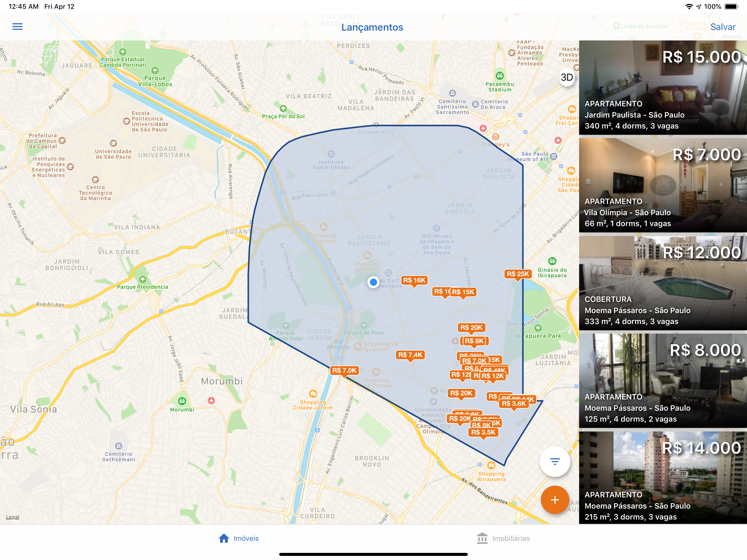Click the blue current location dot
This screenshot has width=747, height=560.
click(373, 282)
